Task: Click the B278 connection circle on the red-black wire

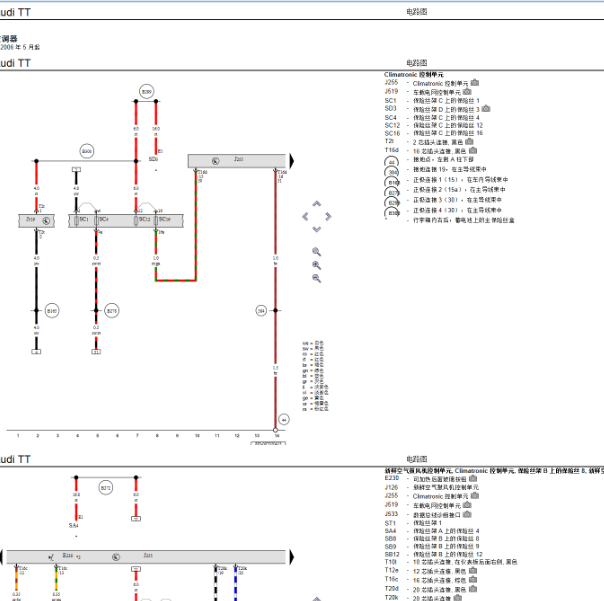Action: [x=112, y=311]
